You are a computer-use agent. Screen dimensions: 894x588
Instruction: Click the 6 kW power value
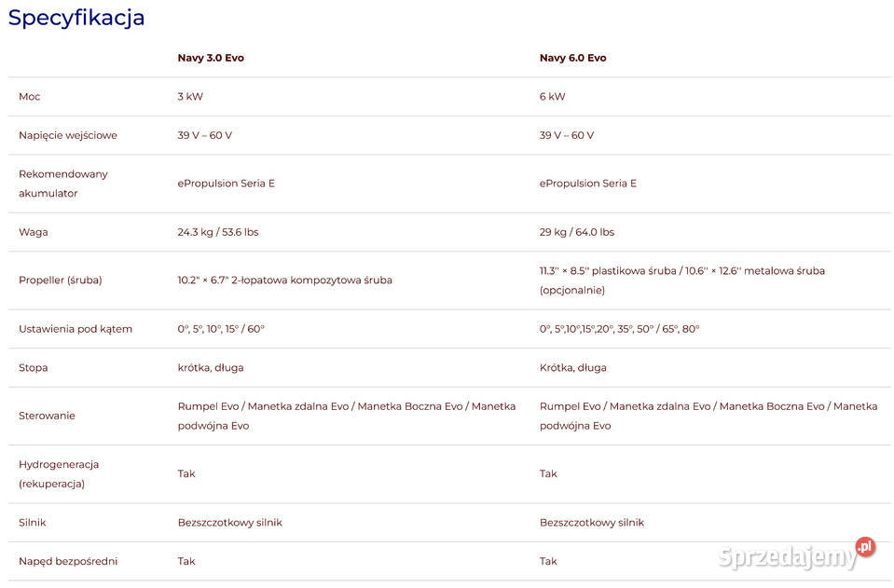552,96
